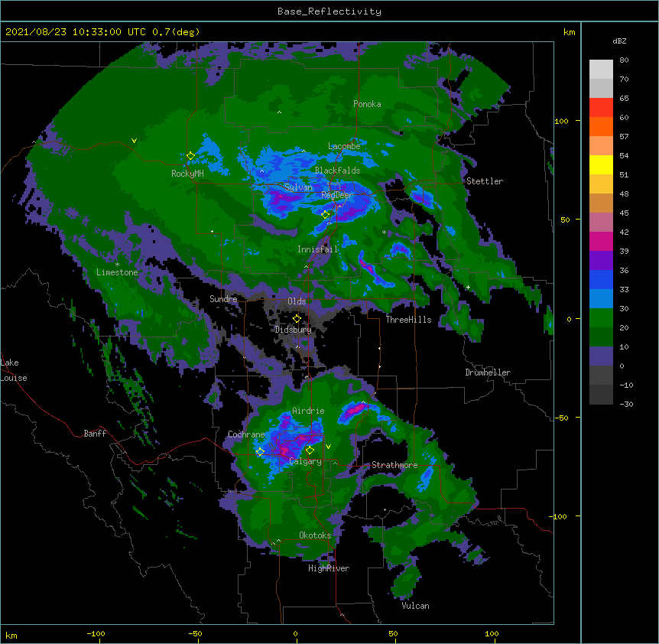The height and width of the screenshot is (644, 659).
Task: Click the yellow v marker east of Calgary
Action: [x=328, y=447]
